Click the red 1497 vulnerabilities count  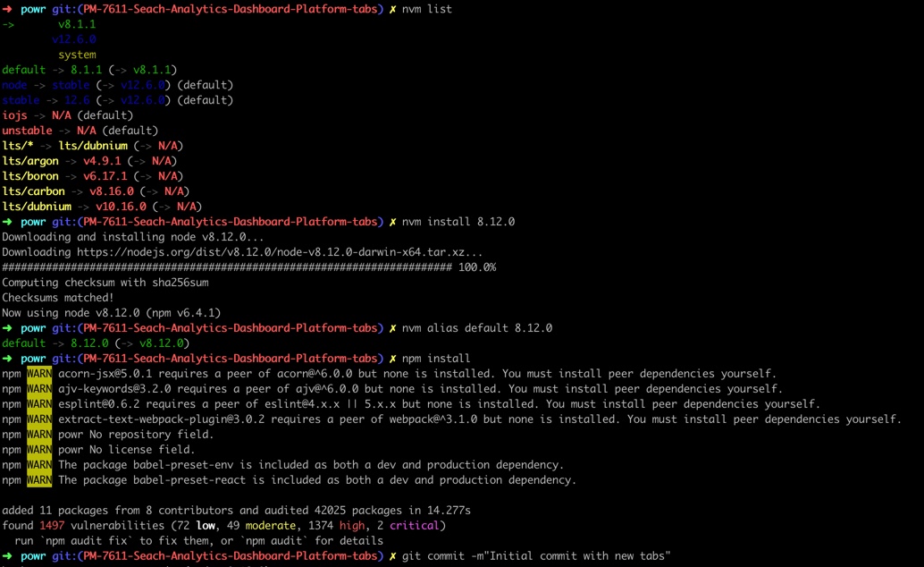pos(52,526)
